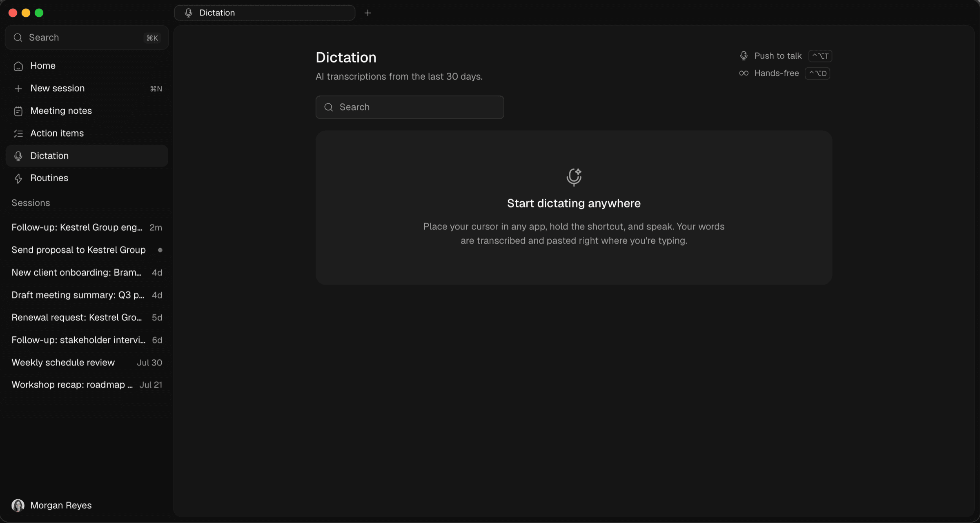Open session Renewal request: Kestrel Gro...
The image size is (980, 523).
click(87, 318)
